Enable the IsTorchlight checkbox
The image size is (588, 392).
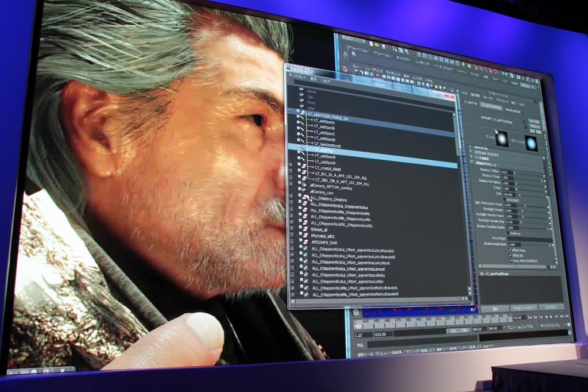[505, 200]
